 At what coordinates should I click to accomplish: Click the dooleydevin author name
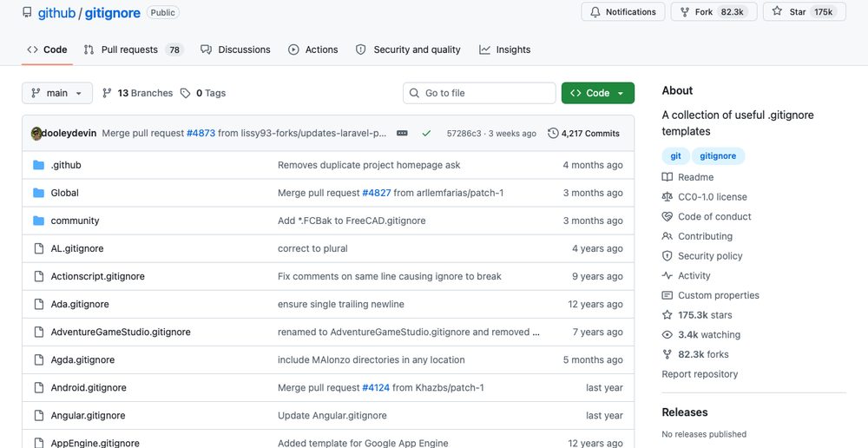69,134
